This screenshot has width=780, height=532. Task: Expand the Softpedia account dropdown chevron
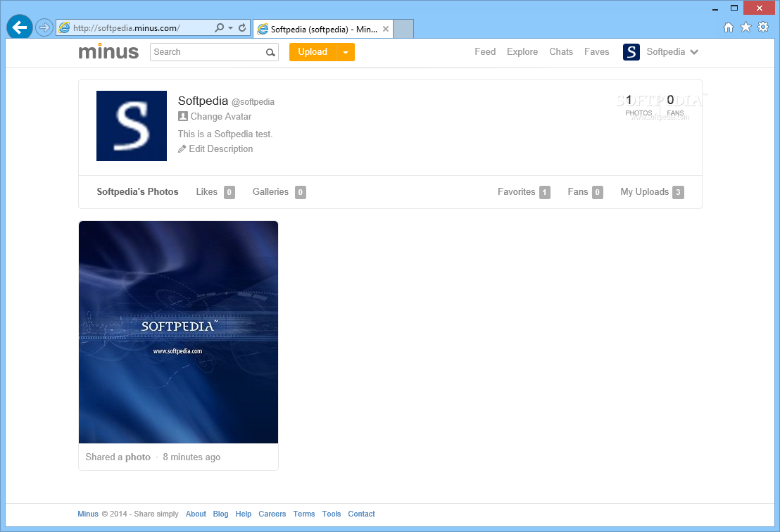click(694, 52)
